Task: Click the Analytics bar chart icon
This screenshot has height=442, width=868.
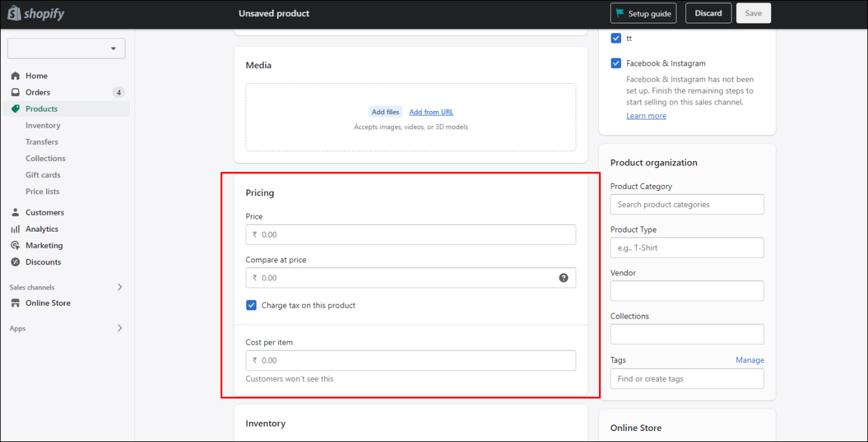Action: pos(16,229)
